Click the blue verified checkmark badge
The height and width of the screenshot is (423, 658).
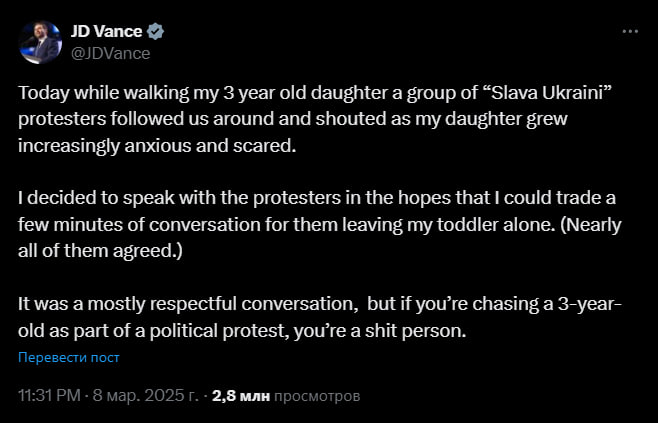tap(157, 31)
